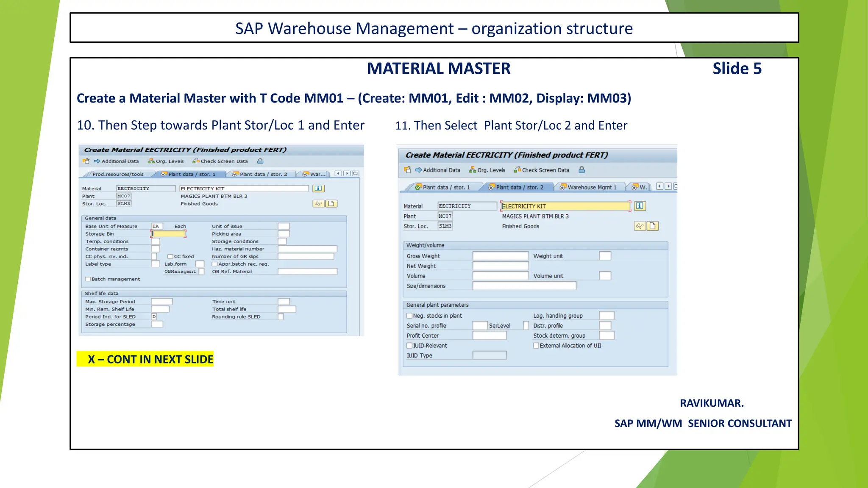The height and width of the screenshot is (488, 868).
Task: Click Check Screen Data in right SAP window
Action: [541, 170]
